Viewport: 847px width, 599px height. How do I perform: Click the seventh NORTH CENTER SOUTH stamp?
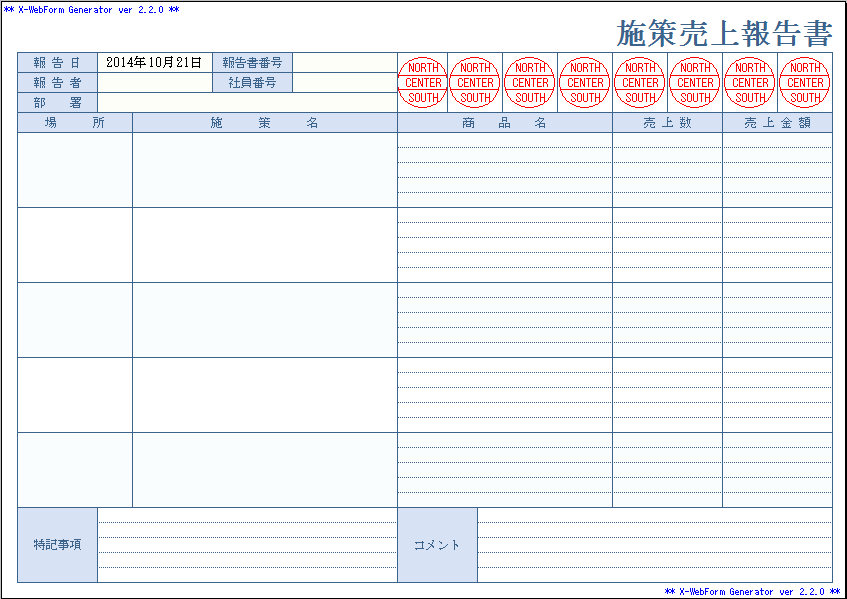point(750,82)
